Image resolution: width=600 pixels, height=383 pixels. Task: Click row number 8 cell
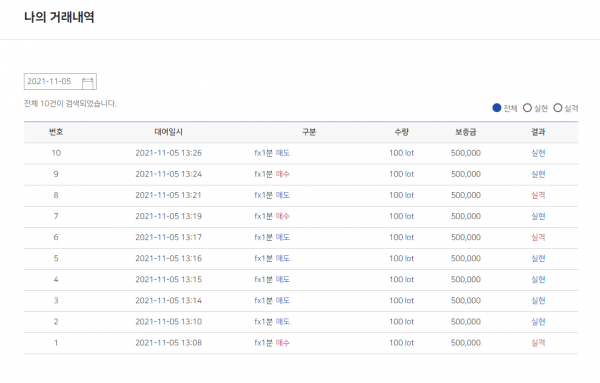[56, 195]
